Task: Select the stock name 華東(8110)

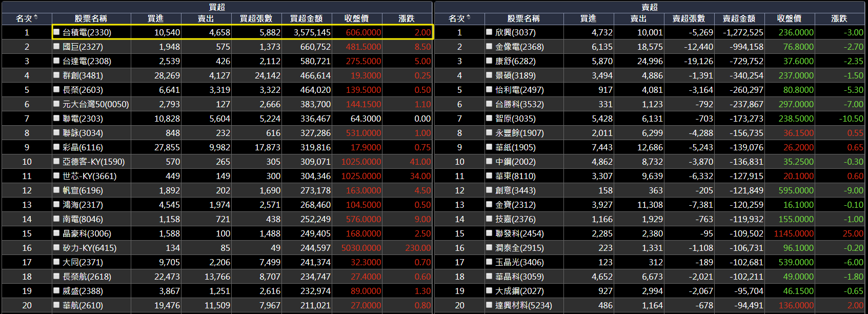Action: coord(515,176)
